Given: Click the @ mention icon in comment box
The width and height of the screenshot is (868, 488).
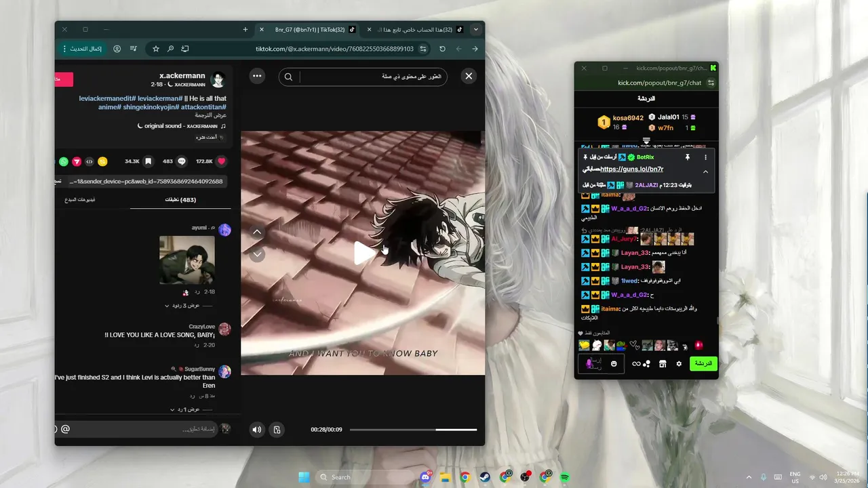Looking at the screenshot, I should point(65,429).
